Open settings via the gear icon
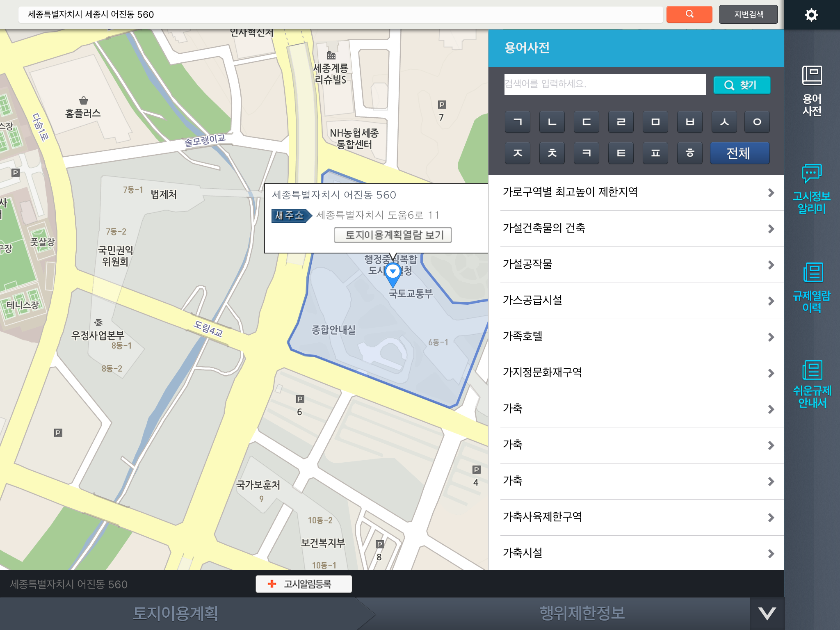840x630 pixels. [x=811, y=15]
